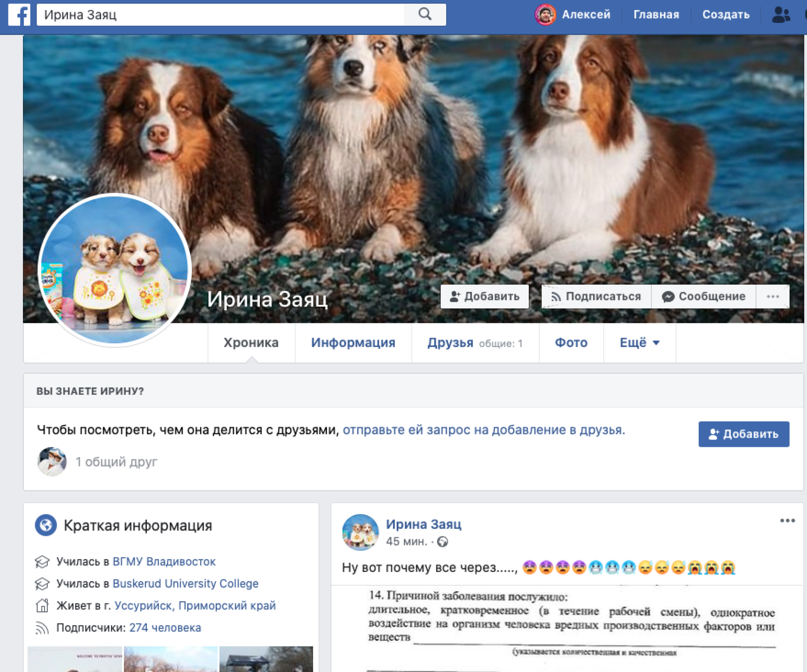Click the post author's small avatar
Screen dimensions: 807x672
click(x=360, y=532)
